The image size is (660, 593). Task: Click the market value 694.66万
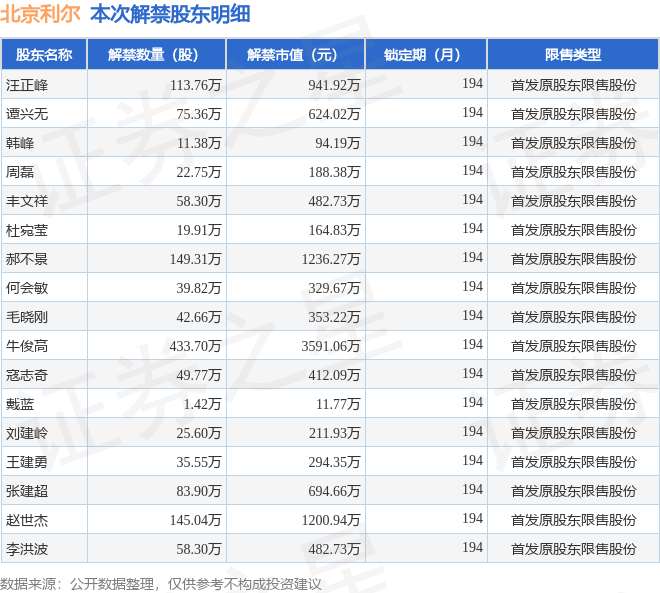(x=334, y=491)
